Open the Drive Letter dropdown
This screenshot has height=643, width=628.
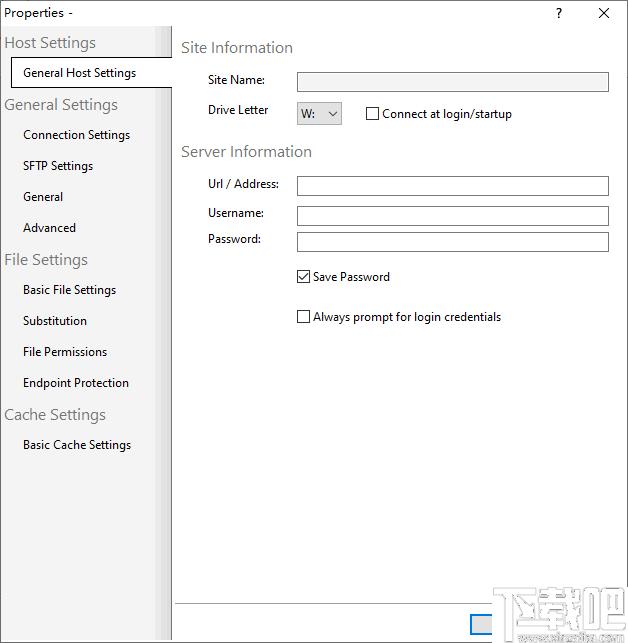[x=319, y=114]
